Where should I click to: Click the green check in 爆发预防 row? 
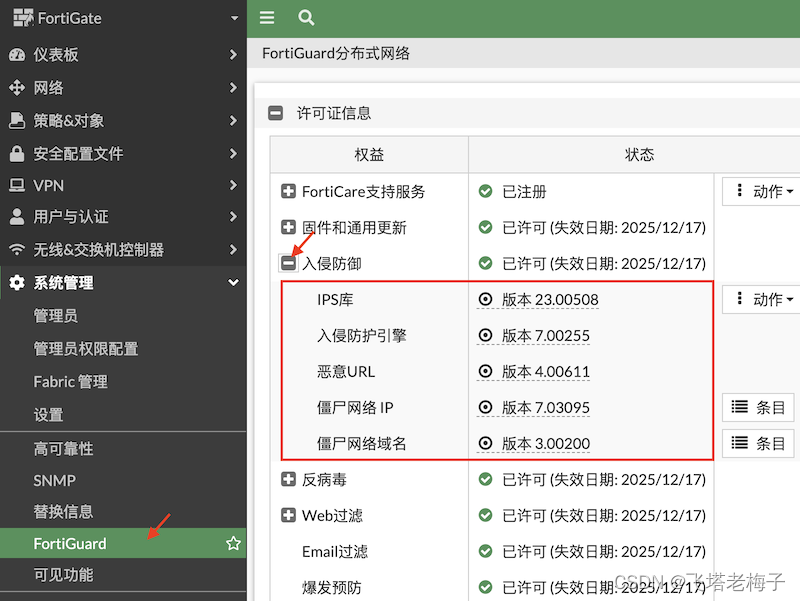pos(485,587)
